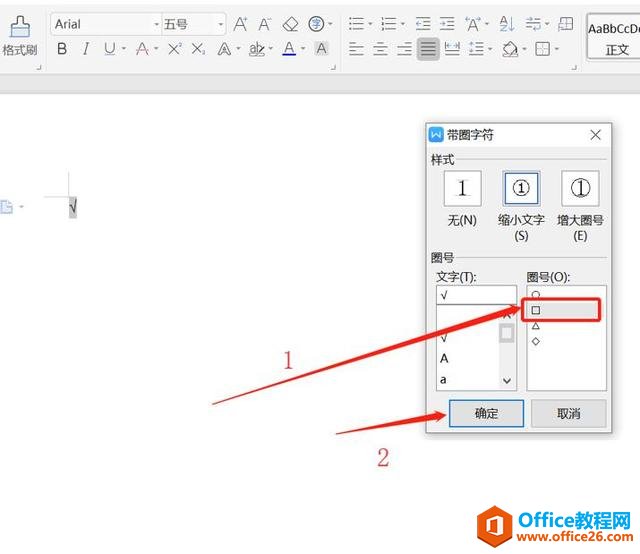The height and width of the screenshot is (554, 640).
Task: Increase font size with larger A icon
Action: [x=241, y=24]
